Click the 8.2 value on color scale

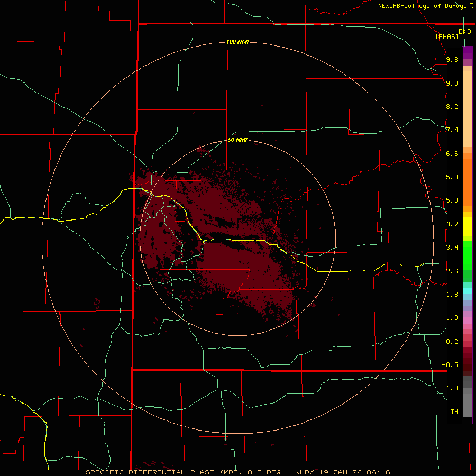pyautogui.click(x=452, y=106)
